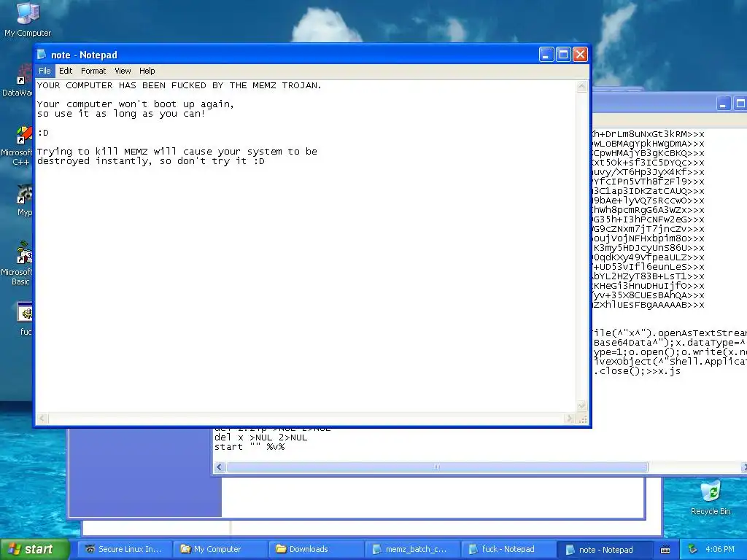
Task: Switch to memz_batch_c... taskbar item
Action: click(x=413, y=549)
